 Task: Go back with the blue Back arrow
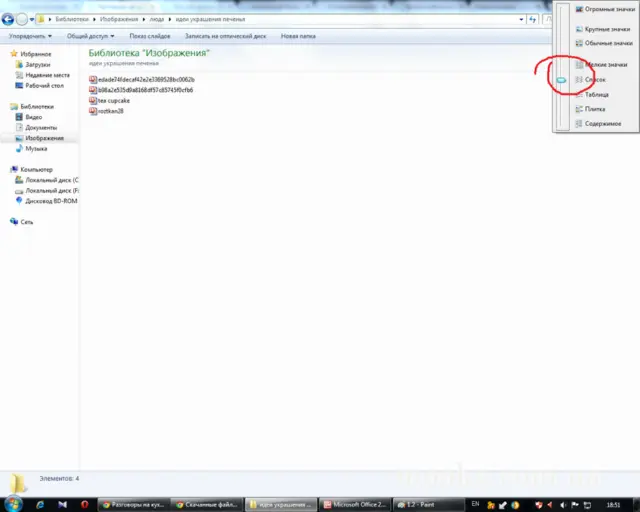pos(8,19)
